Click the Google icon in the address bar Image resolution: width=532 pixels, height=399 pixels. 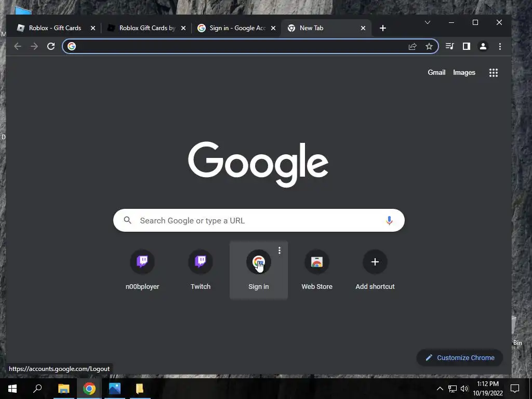72,46
